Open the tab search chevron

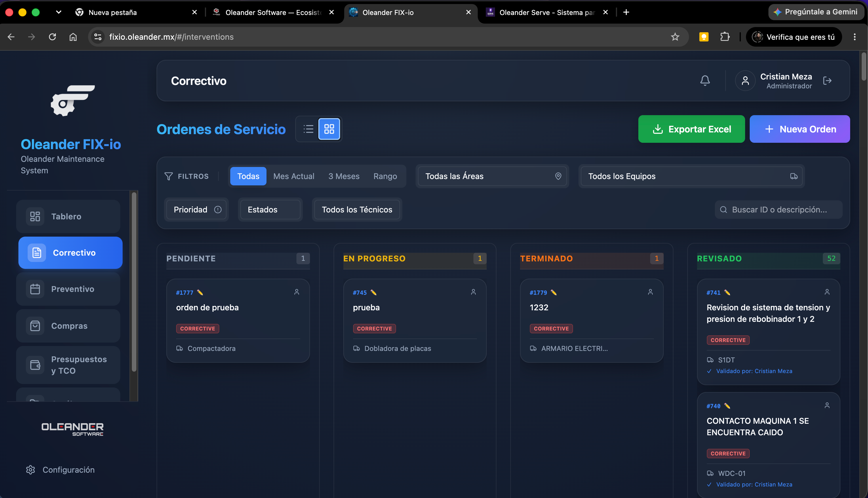tap(58, 12)
